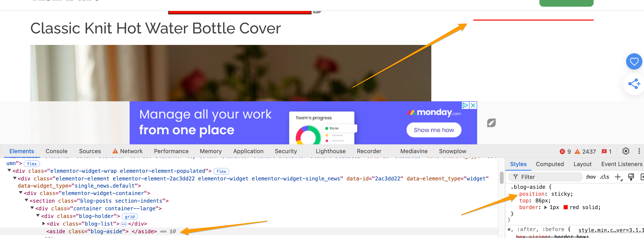Viewport: 644px width, 238px height.
Task: Add a new style rule with plus icon
Action: (618, 177)
